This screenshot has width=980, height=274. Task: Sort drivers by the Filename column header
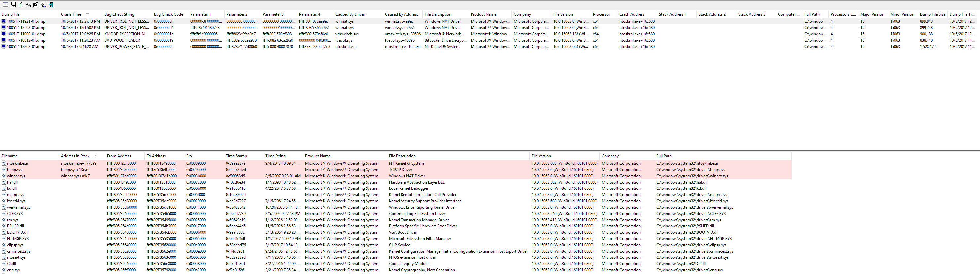(30, 156)
